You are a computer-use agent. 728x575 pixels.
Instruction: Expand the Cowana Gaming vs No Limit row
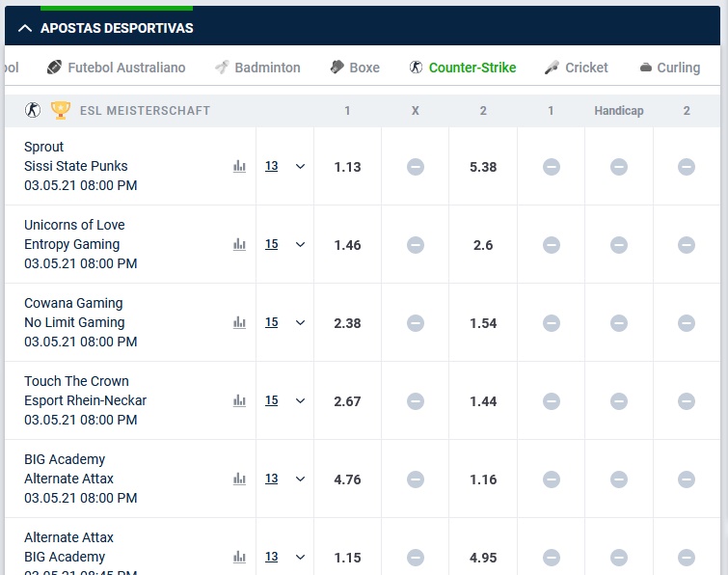pos(301,322)
